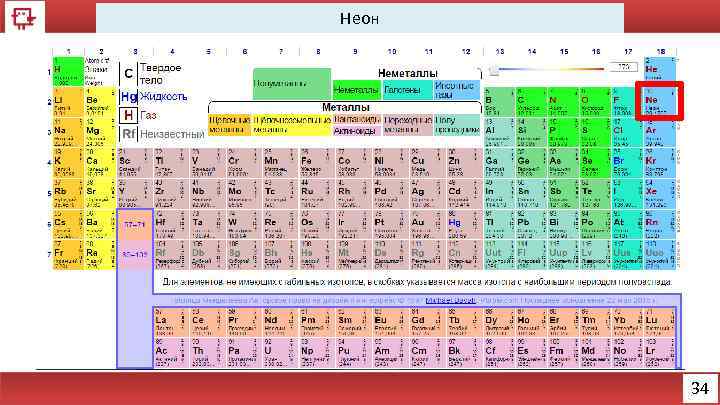
Task: Select the xenon Xe element cell
Action: pos(660,194)
